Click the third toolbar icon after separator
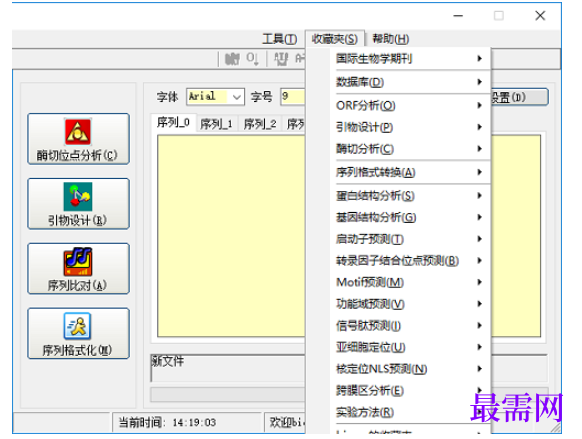Image resolution: width=582 pixels, height=439 pixels. pyautogui.click(x=281, y=59)
